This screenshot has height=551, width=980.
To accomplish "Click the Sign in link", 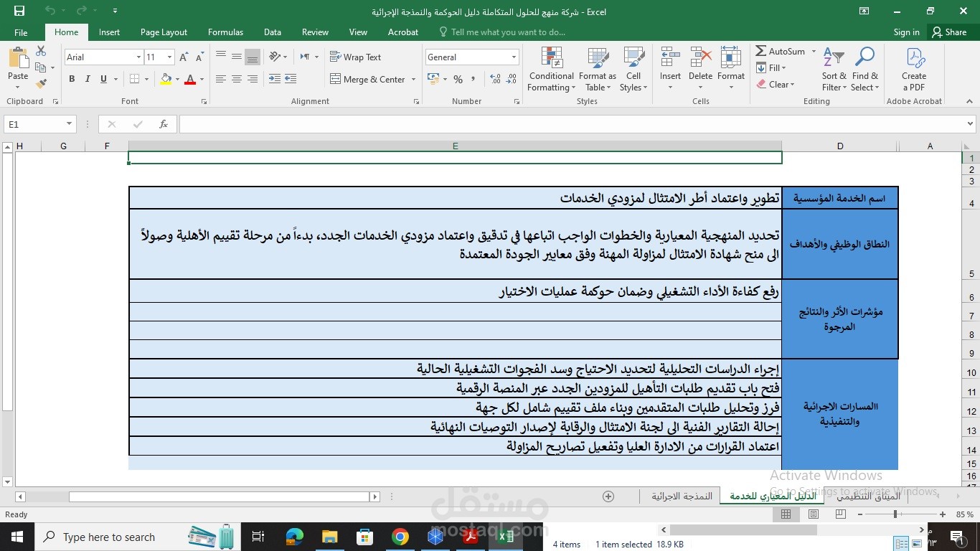I will tap(905, 32).
